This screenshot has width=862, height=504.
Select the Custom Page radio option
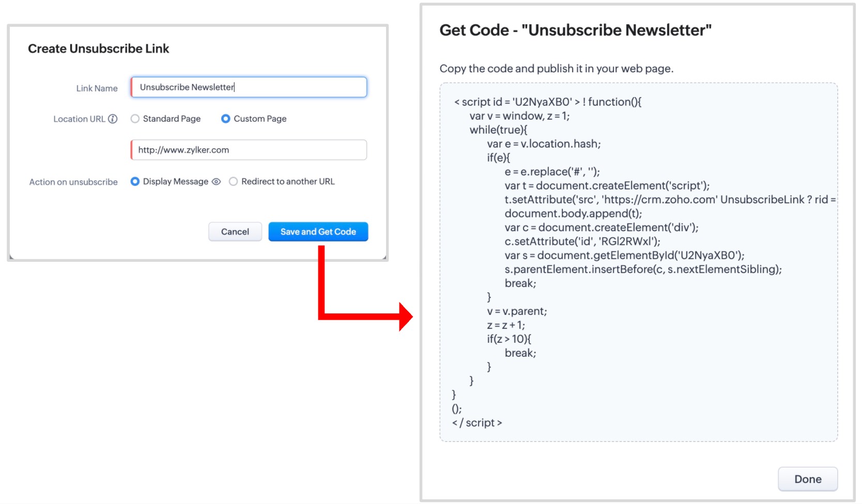(226, 119)
